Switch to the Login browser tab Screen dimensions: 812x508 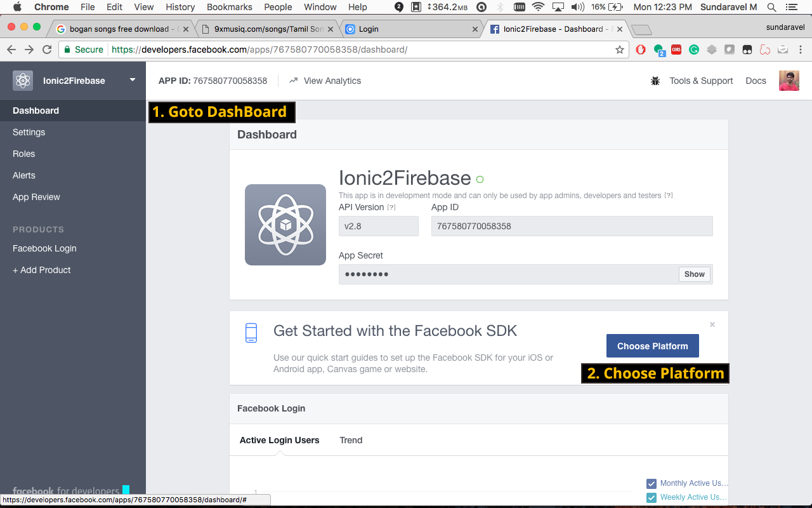coord(411,29)
